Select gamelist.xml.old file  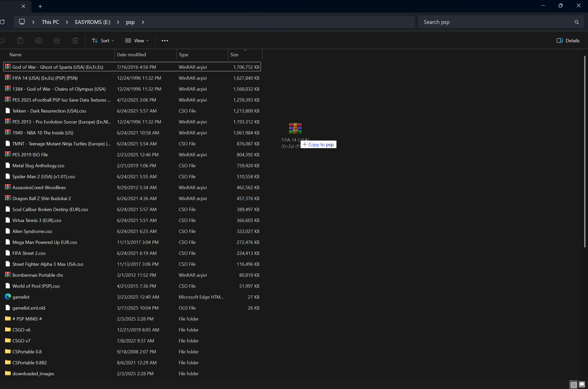click(x=132, y=308)
